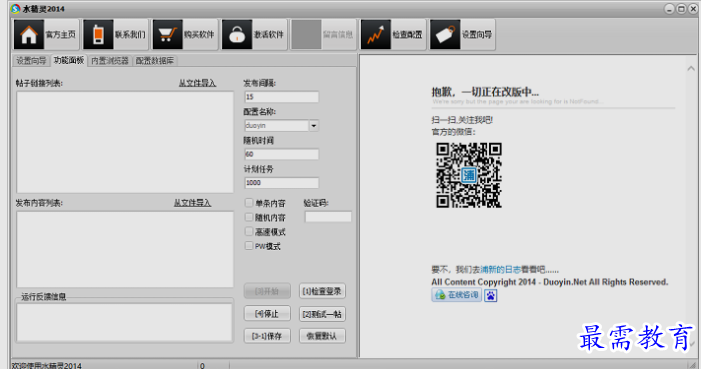Switch to the 内置浏览器 tab
This screenshot has width=701, height=369.
pos(110,61)
